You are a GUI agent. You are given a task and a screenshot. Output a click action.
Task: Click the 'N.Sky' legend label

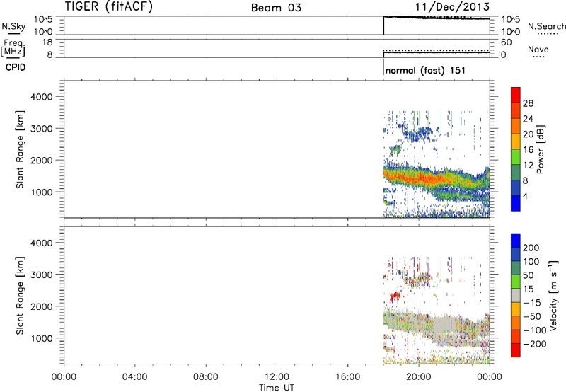pos(13,26)
